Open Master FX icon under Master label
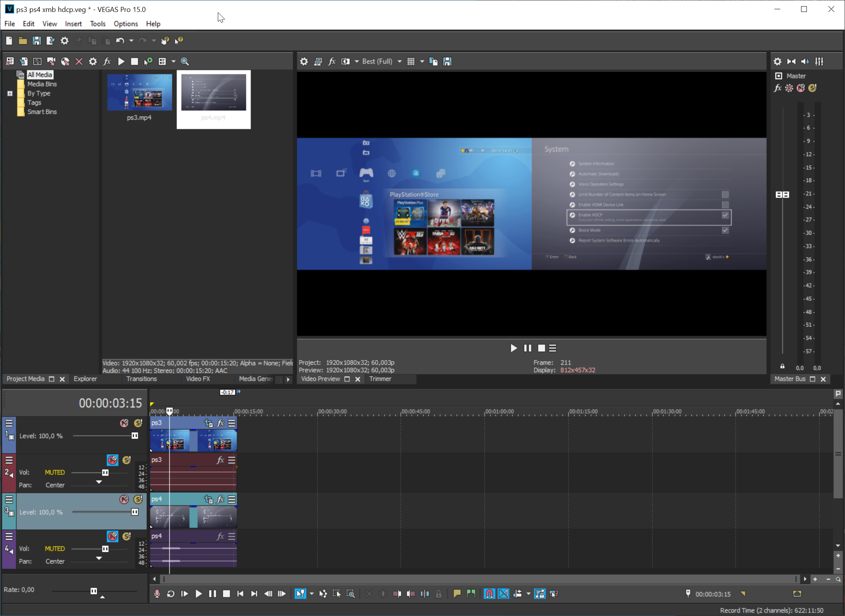The height and width of the screenshot is (616, 845). (x=778, y=88)
